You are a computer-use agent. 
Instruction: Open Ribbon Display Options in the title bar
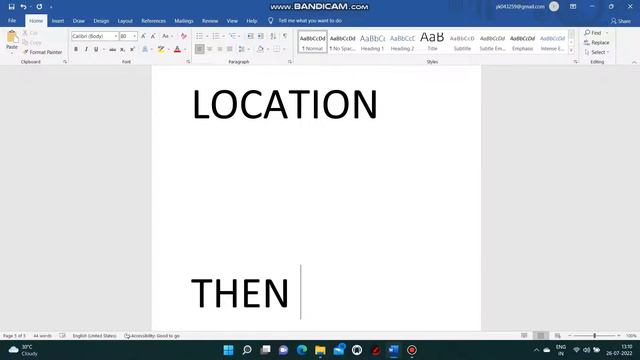tap(573, 7)
